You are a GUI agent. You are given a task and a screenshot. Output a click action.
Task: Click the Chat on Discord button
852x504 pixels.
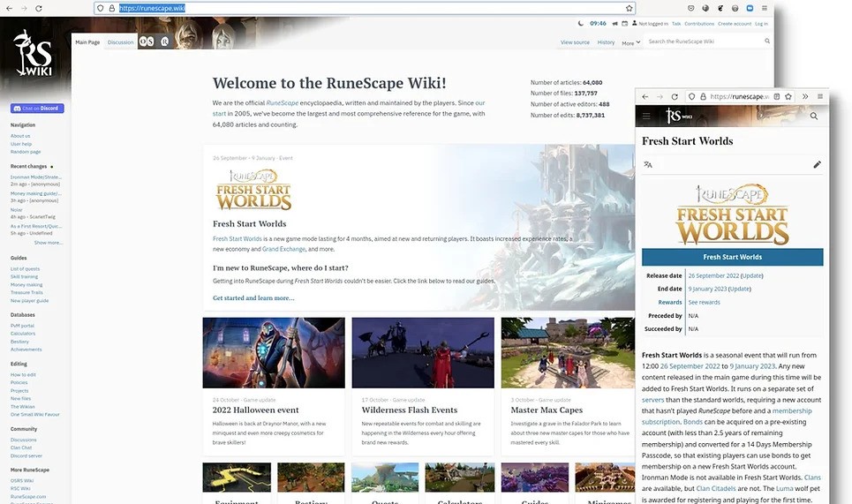click(37, 108)
